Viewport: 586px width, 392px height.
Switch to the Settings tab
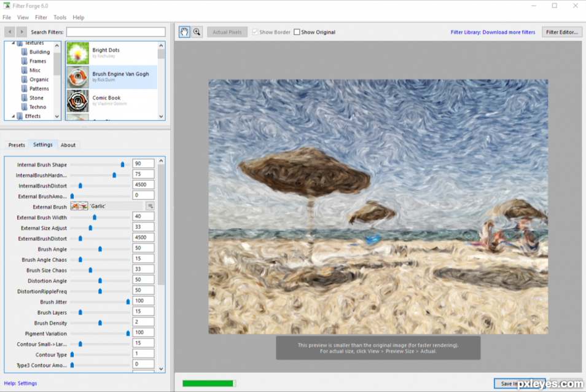coord(43,144)
